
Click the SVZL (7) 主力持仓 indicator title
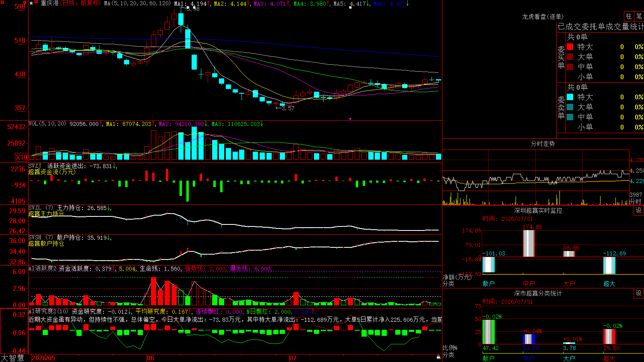pyautogui.click(x=56, y=208)
